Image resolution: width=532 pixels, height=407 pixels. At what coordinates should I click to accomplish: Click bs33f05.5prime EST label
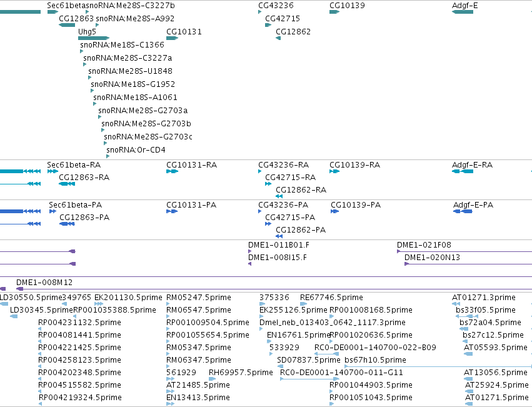[x=486, y=310]
